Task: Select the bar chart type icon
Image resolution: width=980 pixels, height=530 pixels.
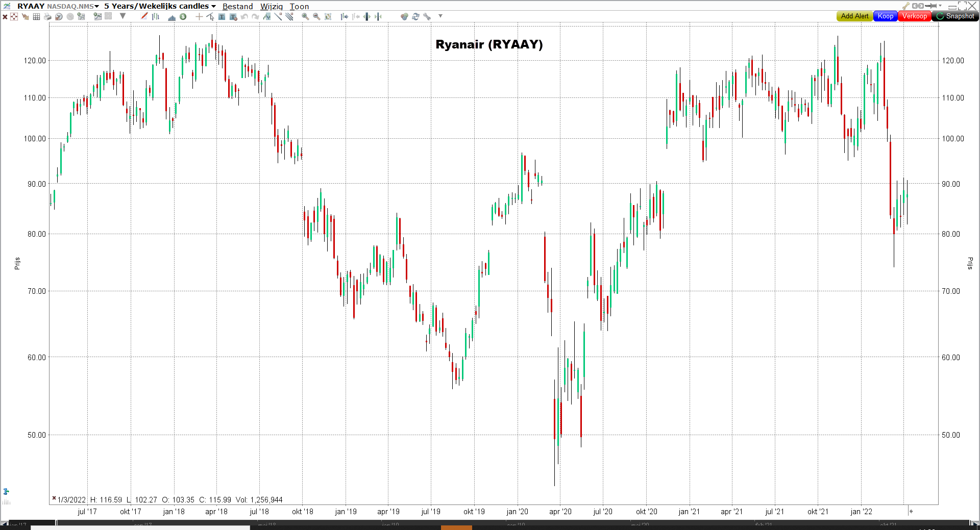Action: [156, 16]
